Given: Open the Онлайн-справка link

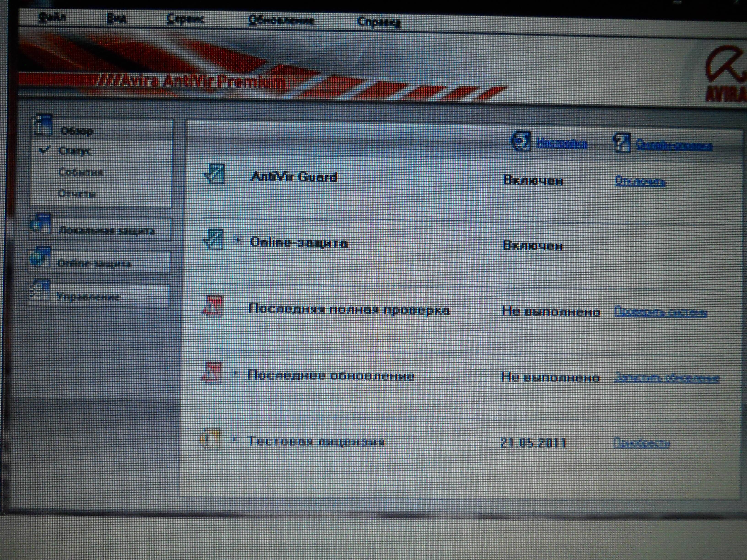Looking at the screenshot, I should click(674, 146).
